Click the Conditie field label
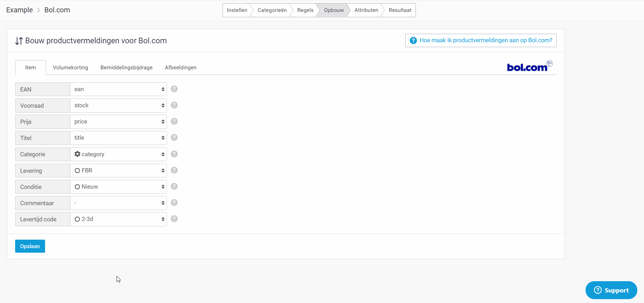Viewport: 644px width, 303px height. tap(43, 187)
